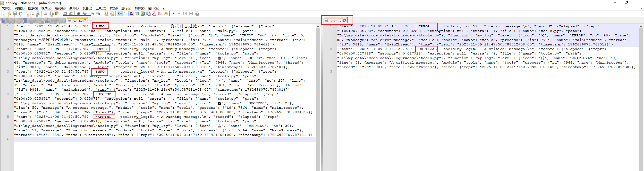Open the 工具(O) menu
Screen dimensions: 644x171
click(x=101, y=8)
